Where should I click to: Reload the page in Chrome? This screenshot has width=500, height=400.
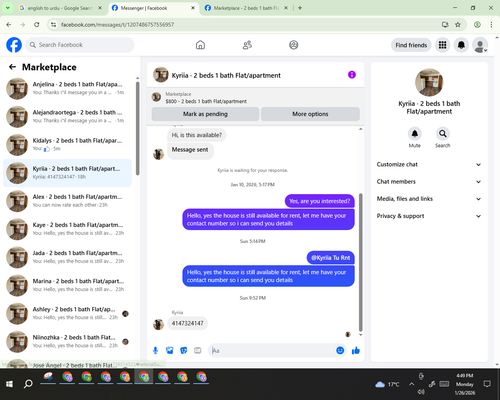click(37, 24)
